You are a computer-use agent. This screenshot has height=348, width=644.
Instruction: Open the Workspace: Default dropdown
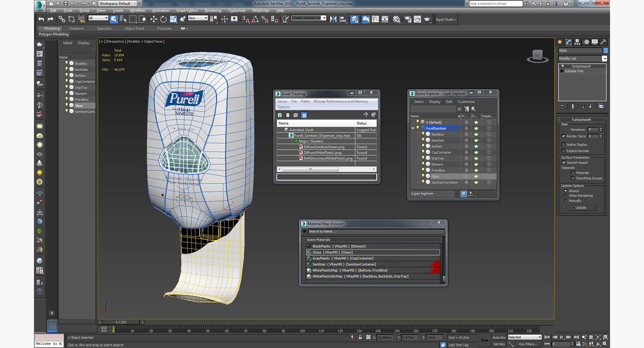coord(117,3)
